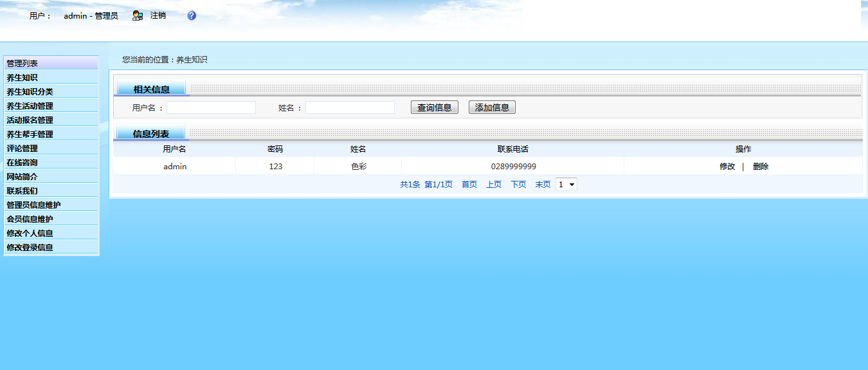Open 养生知识 in the sidebar menu
This screenshot has width=868, height=370.
[x=51, y=77]
